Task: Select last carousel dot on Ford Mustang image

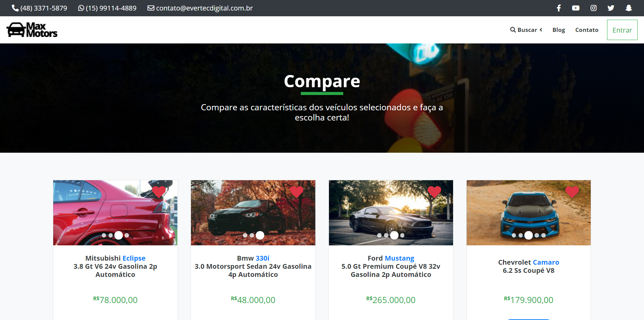Action: point(402,235)
